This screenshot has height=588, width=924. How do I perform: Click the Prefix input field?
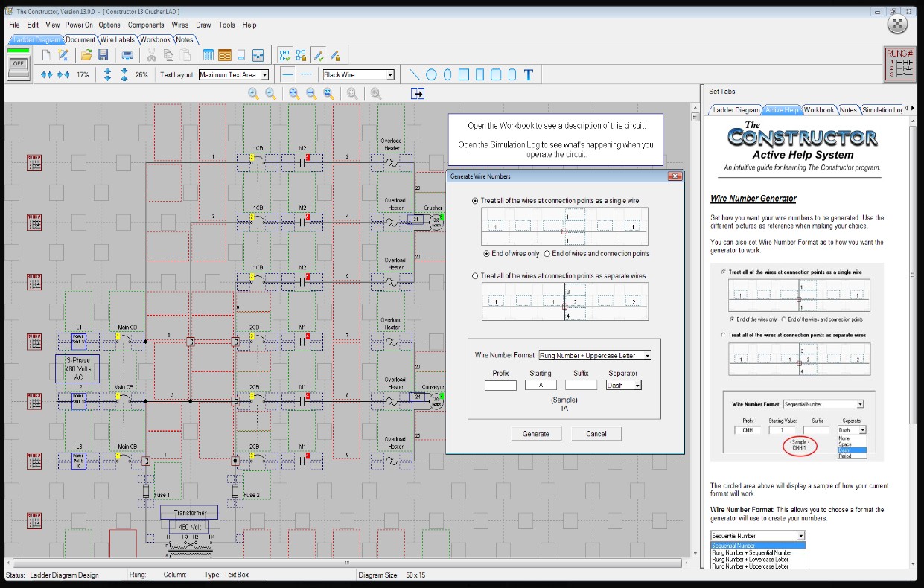click(x=500, y=386)
